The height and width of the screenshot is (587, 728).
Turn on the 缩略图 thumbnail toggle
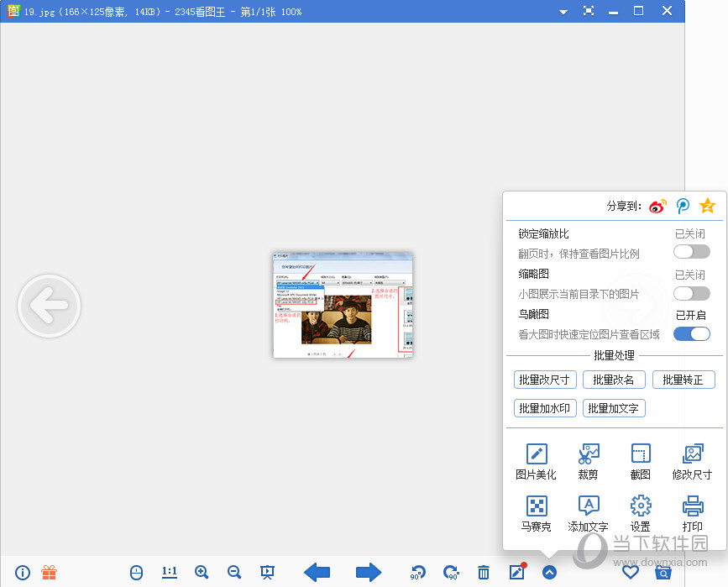click(691, 293)
